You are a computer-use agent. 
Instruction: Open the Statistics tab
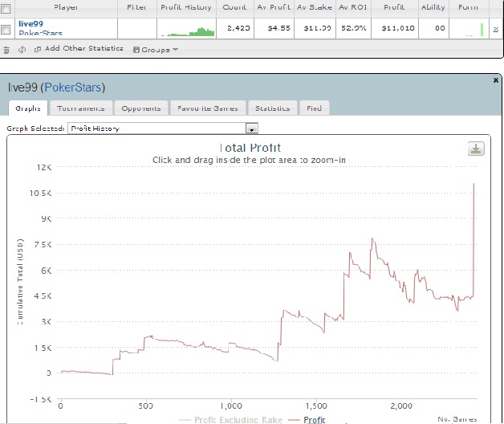[273, 108]
